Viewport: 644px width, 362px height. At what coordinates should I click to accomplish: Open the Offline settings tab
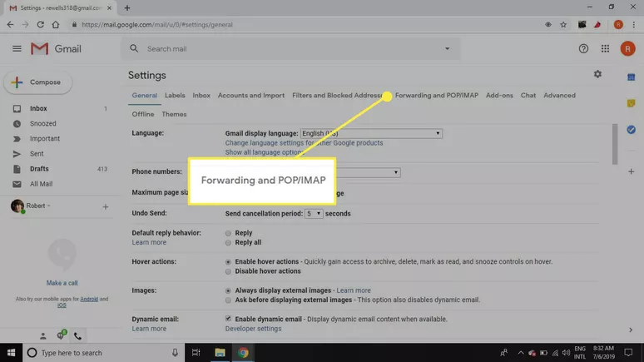(x=143, y=114)
